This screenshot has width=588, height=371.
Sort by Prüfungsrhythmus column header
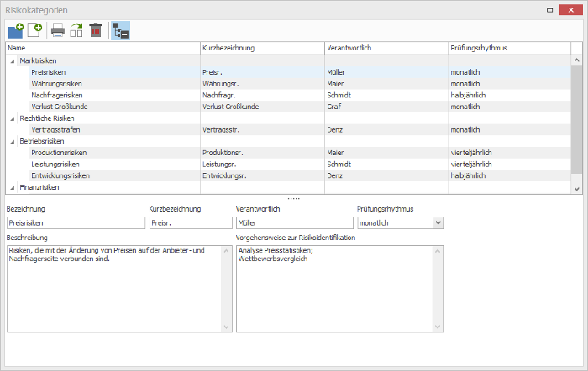click(x=510, y=48)
